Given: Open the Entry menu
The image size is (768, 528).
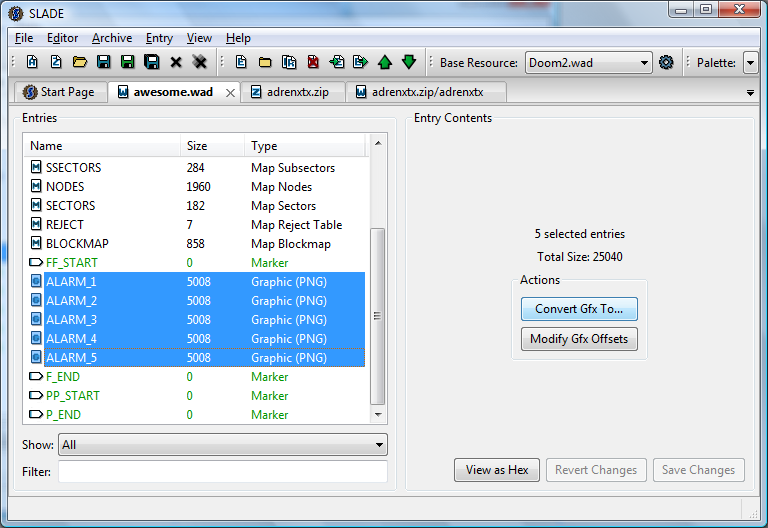Looking at the screenshot, I should pos(159,38).
